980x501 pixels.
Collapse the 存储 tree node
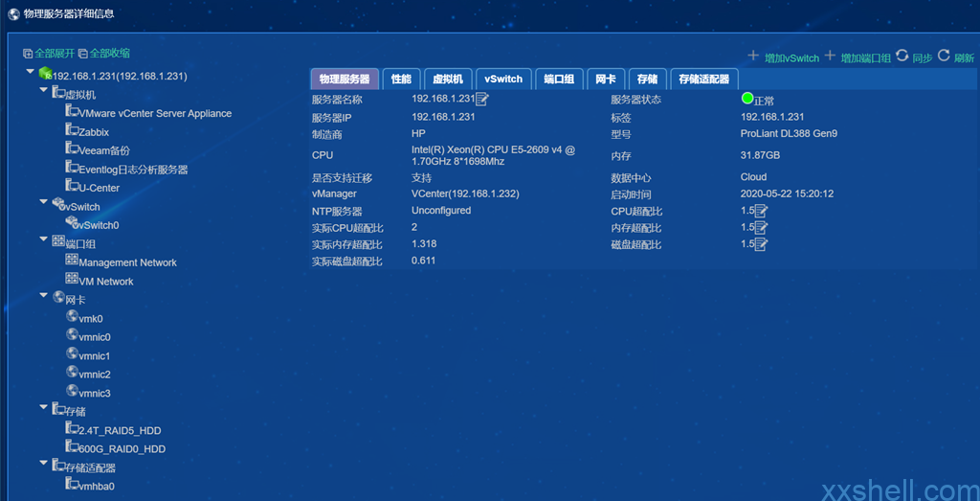[44, 407]
